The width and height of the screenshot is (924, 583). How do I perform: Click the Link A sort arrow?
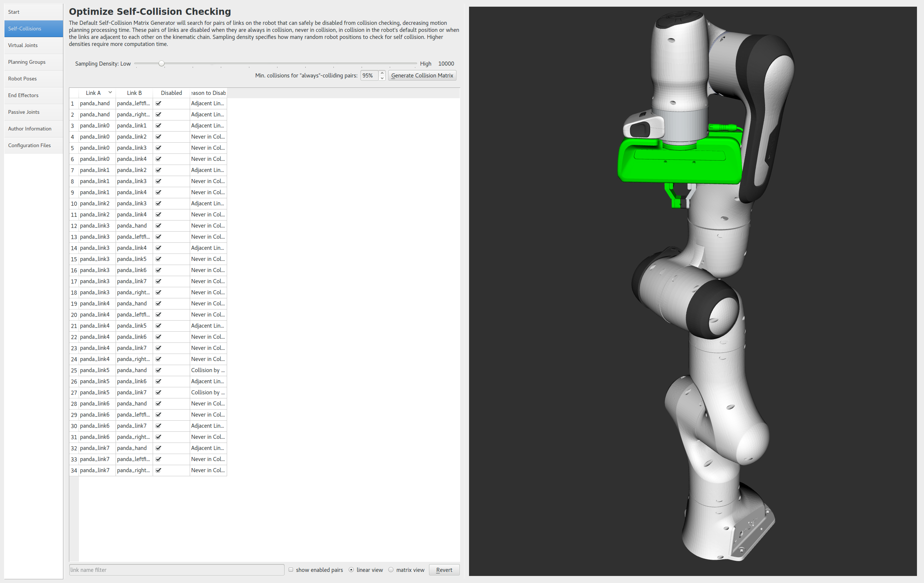pyautogui.click(x=110, y=93)
